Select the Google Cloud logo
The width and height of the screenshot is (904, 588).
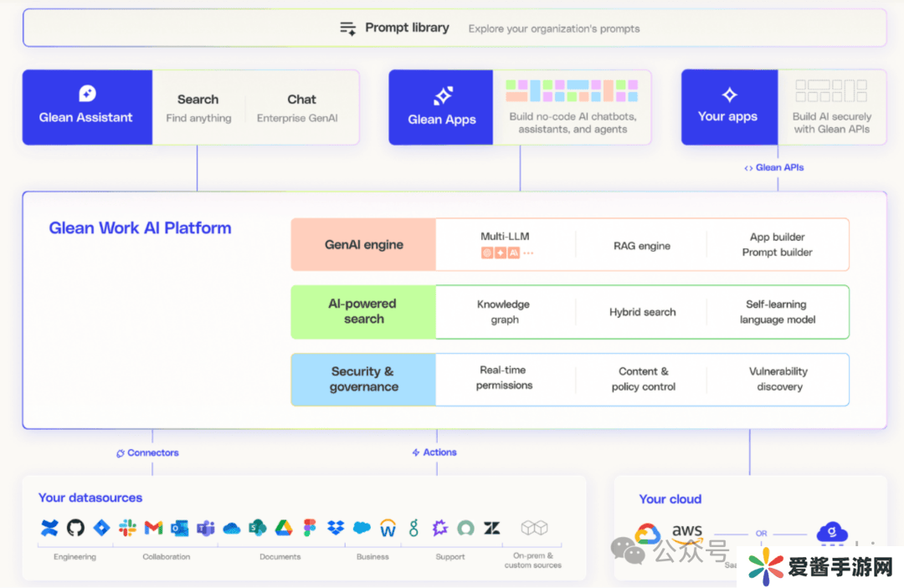click(648, 534)
